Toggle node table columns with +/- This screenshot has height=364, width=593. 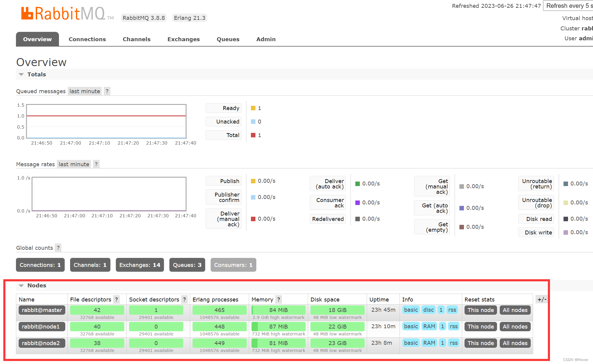tap(542, 299)
